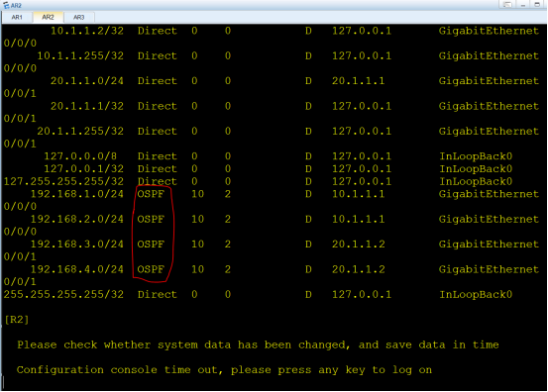Click the restore window button icon
Viewport: 548px width, 392px height.
tap(507, 4)
